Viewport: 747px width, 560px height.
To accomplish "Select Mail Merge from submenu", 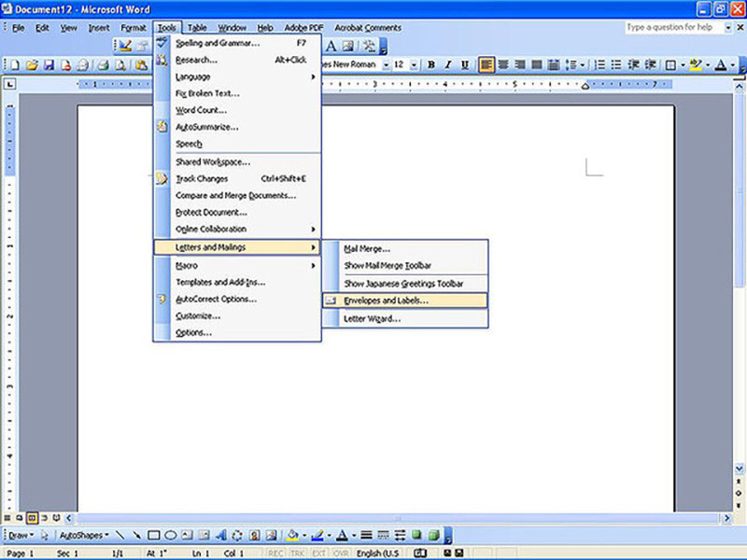I will pos(405,248).
